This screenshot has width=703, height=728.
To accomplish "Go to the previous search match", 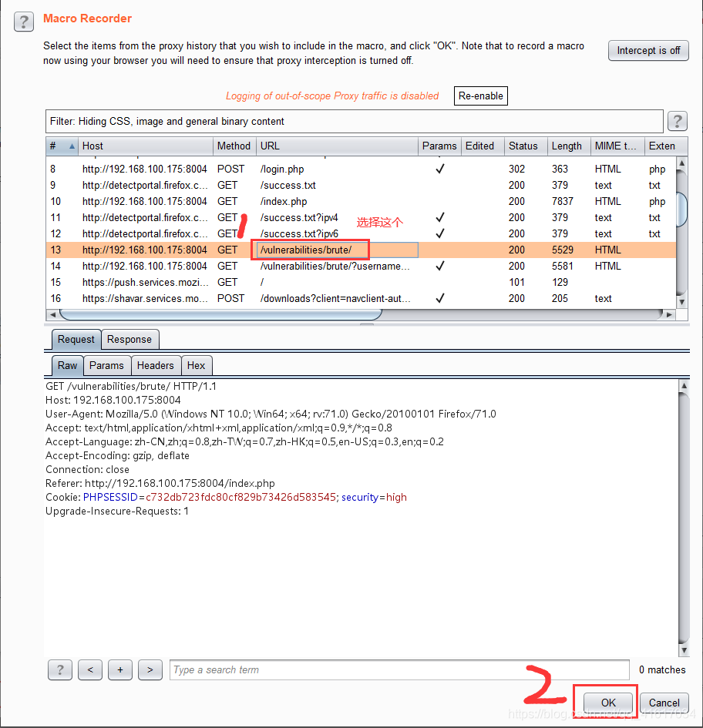I will coord(90,669).
